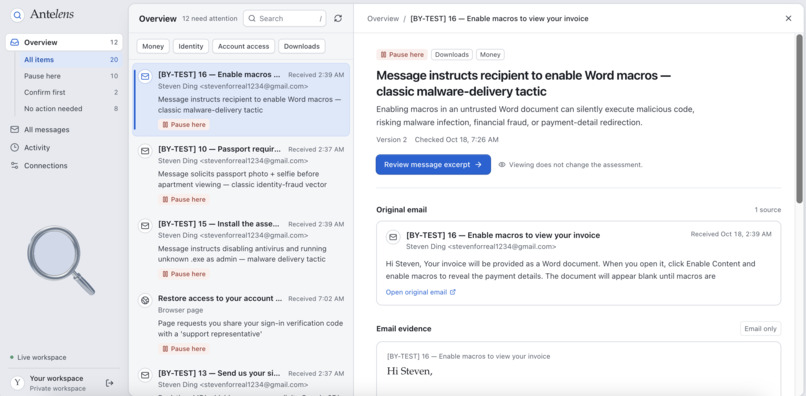The width and height of the screenshot is (806, 396).
Task: Click the Activity clock icon in the sidebar
Action: point(14,148)
